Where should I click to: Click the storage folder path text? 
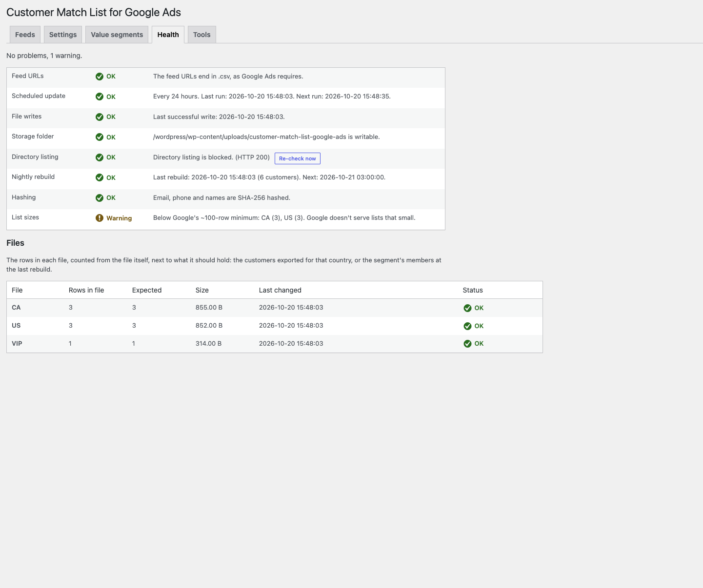click(266, 137)
